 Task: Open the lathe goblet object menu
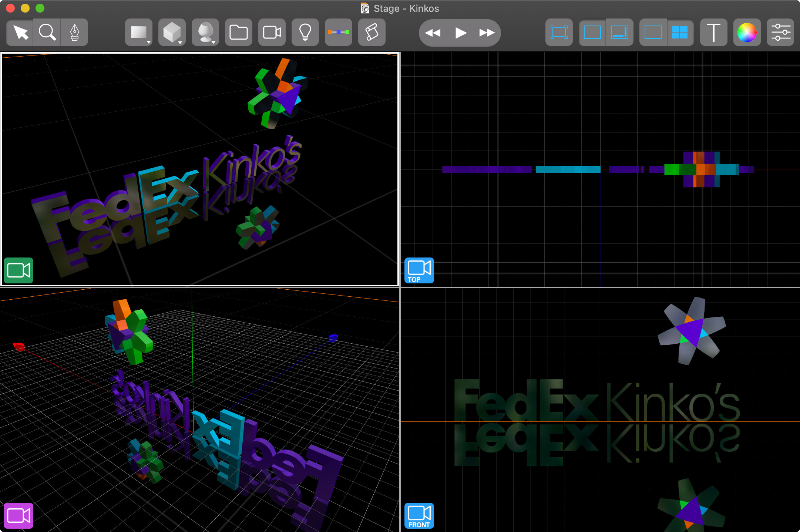205,33
